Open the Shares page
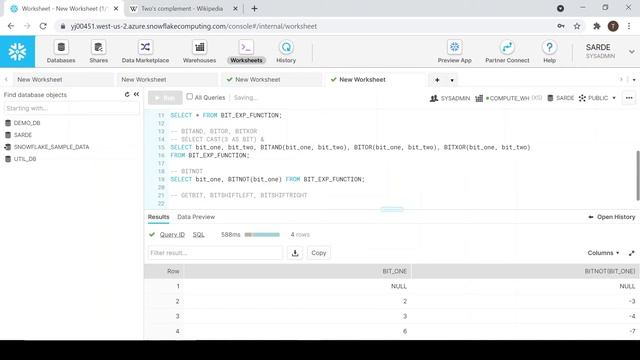Screen dimensions: 640x360 [98, 52]
